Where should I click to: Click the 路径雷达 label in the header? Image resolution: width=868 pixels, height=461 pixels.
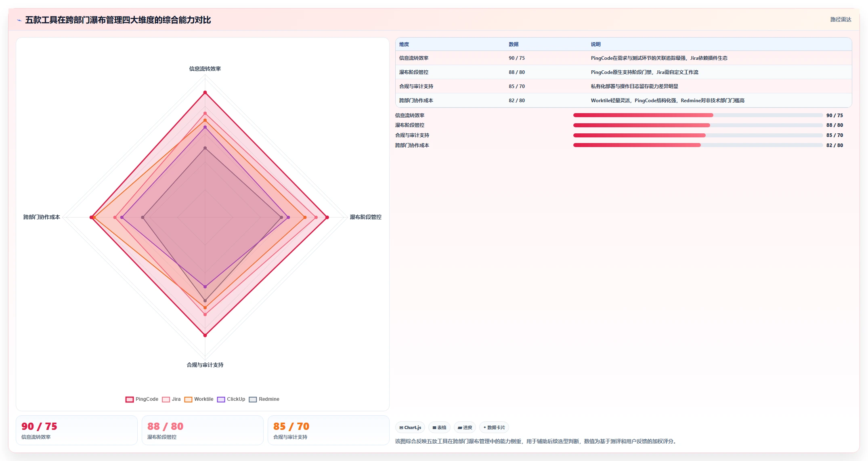[x=841, y=19]
